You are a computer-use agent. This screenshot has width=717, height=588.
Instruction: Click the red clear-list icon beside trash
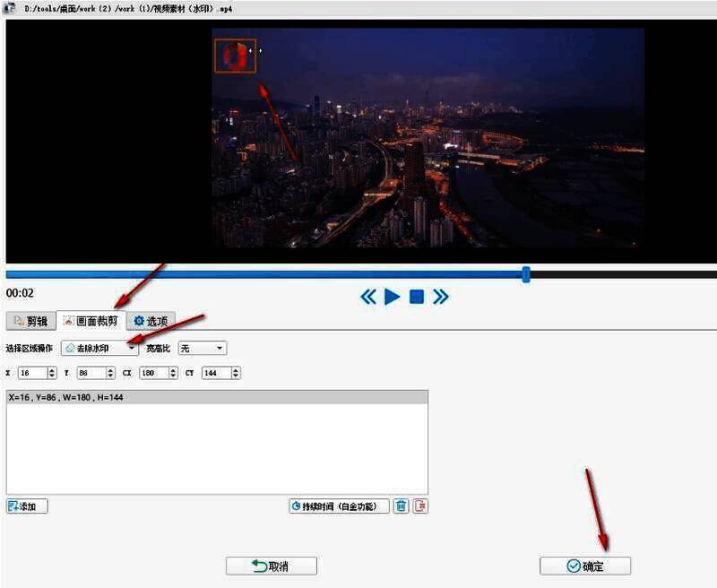click(420, 506)
